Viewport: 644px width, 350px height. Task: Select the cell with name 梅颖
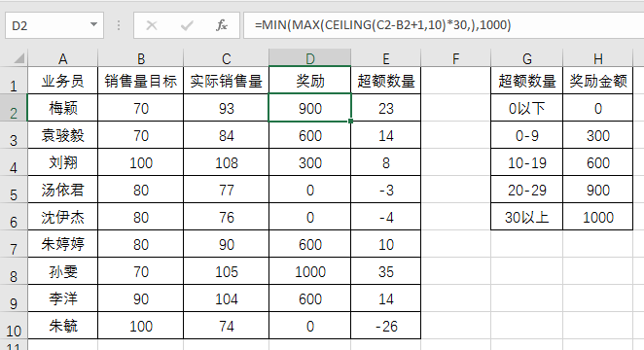tap(63, 108)
